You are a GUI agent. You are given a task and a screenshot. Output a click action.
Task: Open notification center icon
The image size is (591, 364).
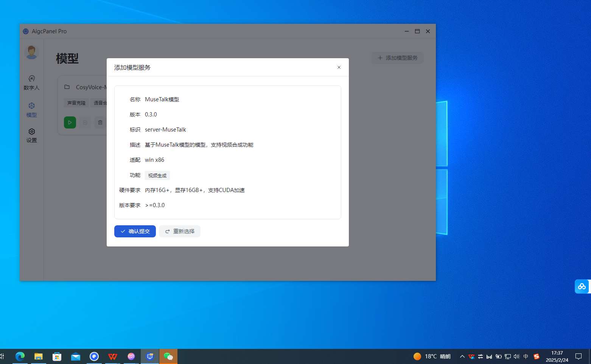tap(579, 356)
